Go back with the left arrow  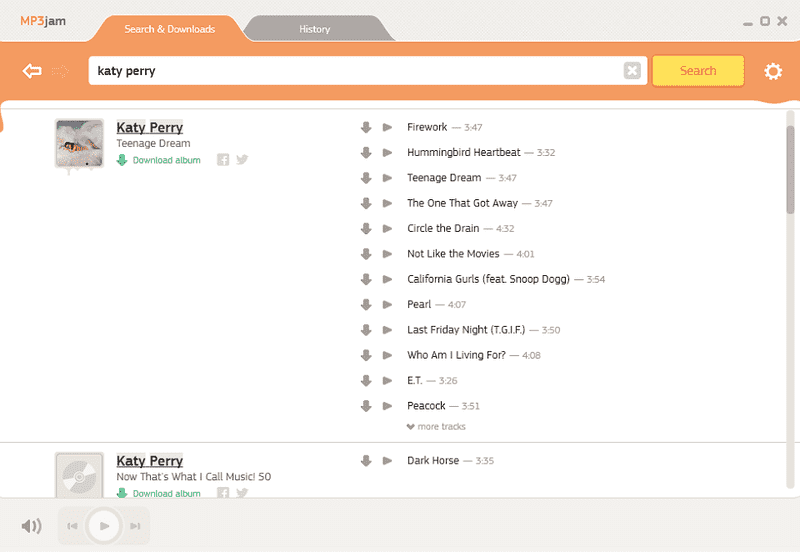coord(32,71)
